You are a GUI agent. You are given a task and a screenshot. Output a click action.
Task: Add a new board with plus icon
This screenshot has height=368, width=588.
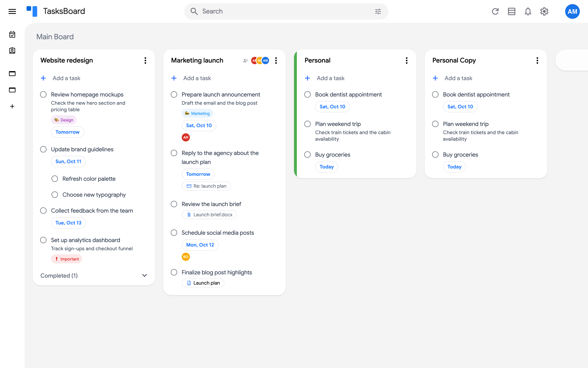12,106
